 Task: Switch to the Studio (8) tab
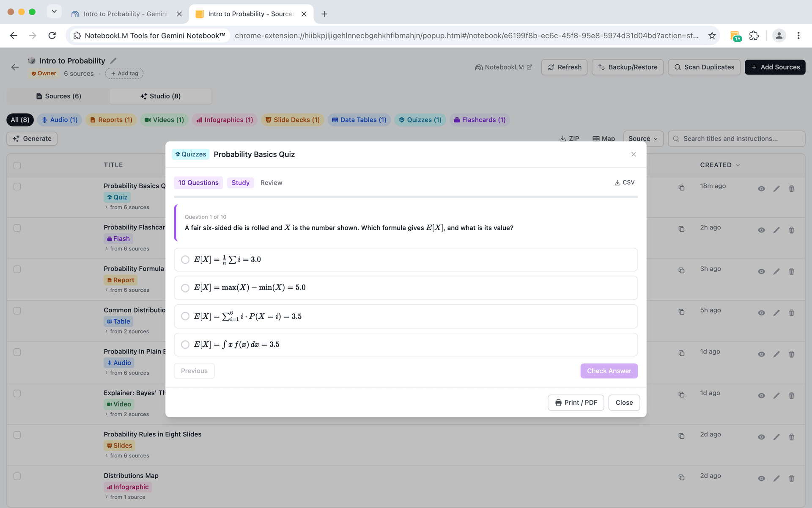click(x=160, y=96)
